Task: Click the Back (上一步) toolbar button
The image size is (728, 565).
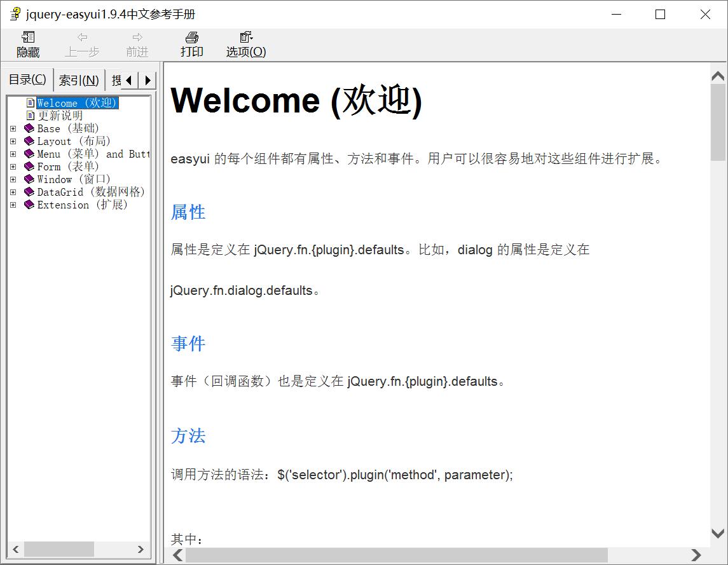Action: click(x=82, y=44)
